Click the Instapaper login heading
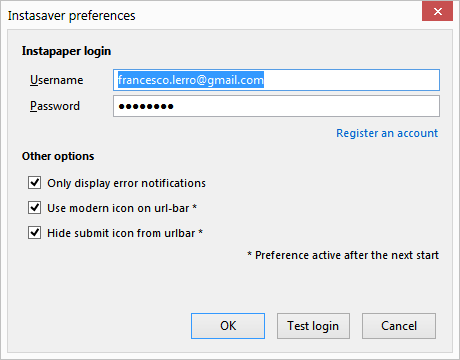Viewport: 460px width, 360px height. pyautogui.click(x=66, y=51)
